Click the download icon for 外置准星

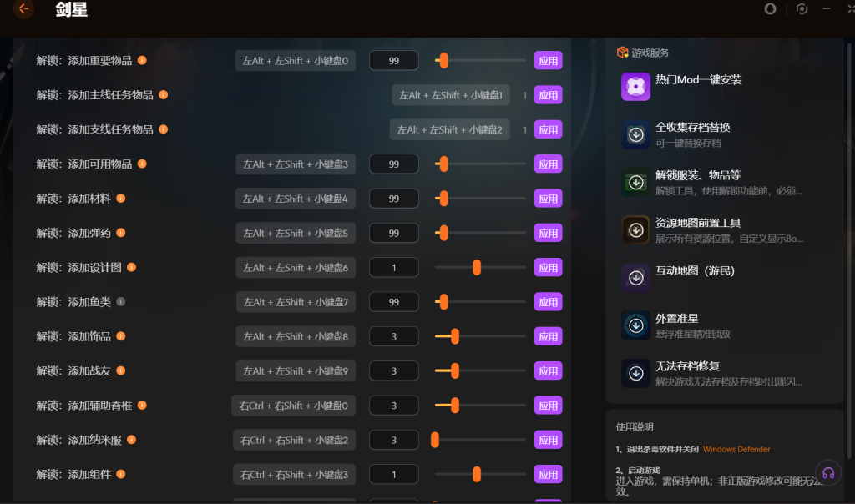click(635, 325)
